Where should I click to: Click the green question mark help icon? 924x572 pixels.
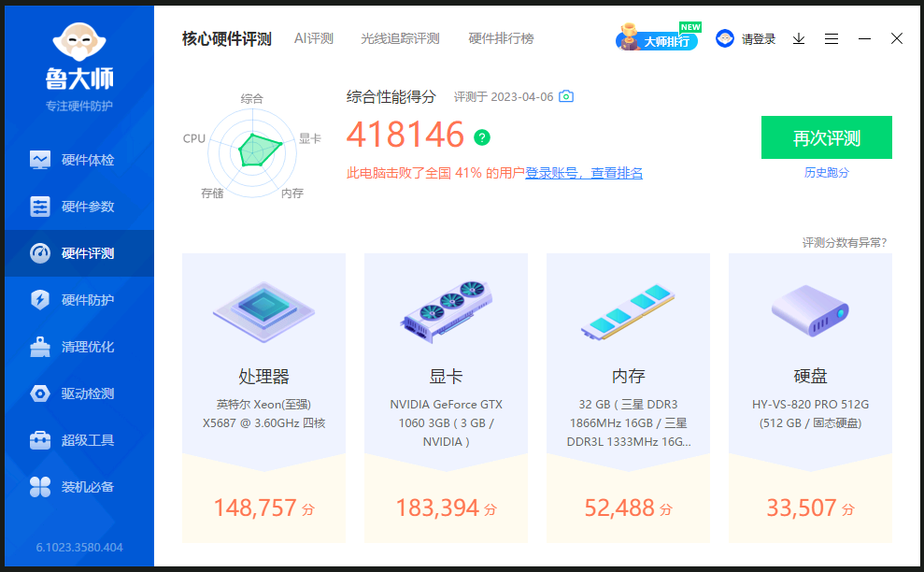pyautogui.click(x=482, y=137)
